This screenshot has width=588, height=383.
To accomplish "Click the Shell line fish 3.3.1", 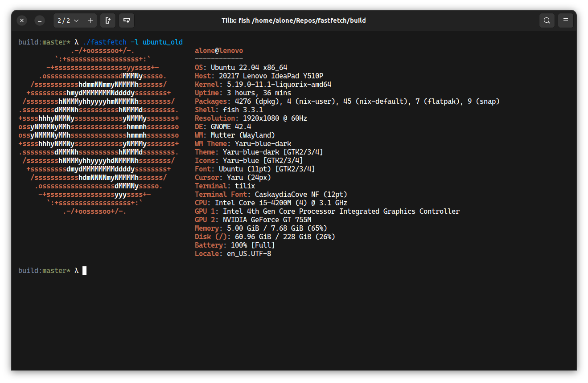I will 229,110.
